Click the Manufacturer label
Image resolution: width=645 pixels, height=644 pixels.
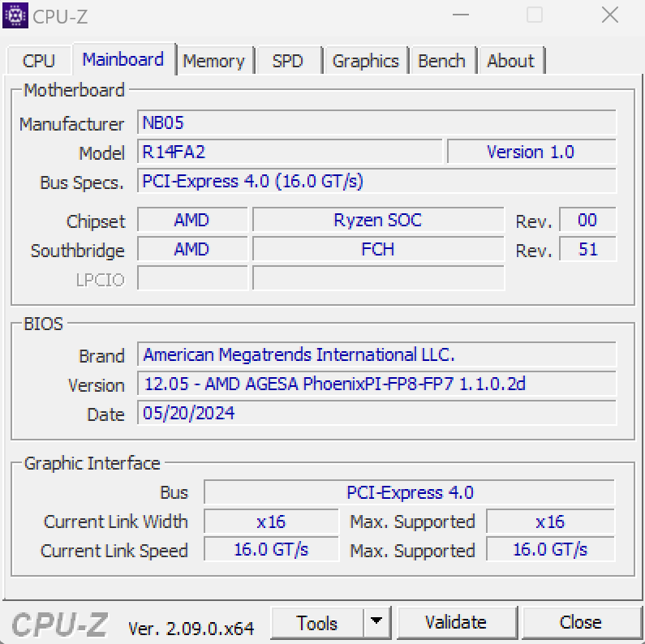coord(71,124)
